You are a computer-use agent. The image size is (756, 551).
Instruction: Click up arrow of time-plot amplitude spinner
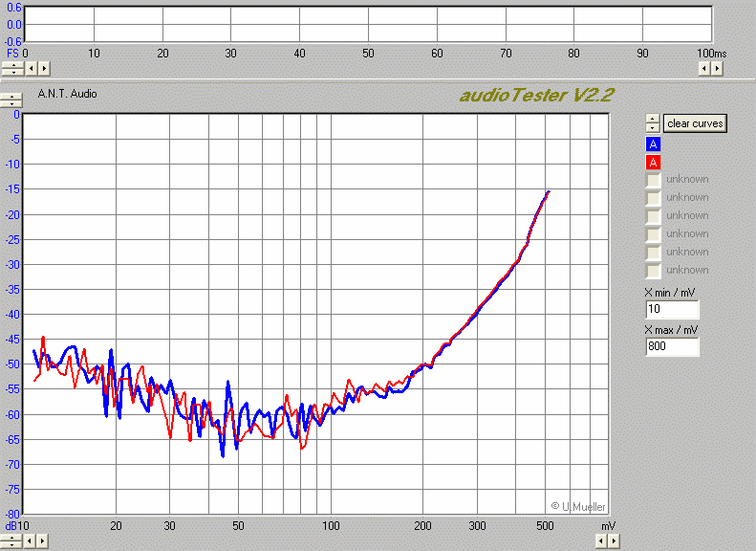coord(13,65)
